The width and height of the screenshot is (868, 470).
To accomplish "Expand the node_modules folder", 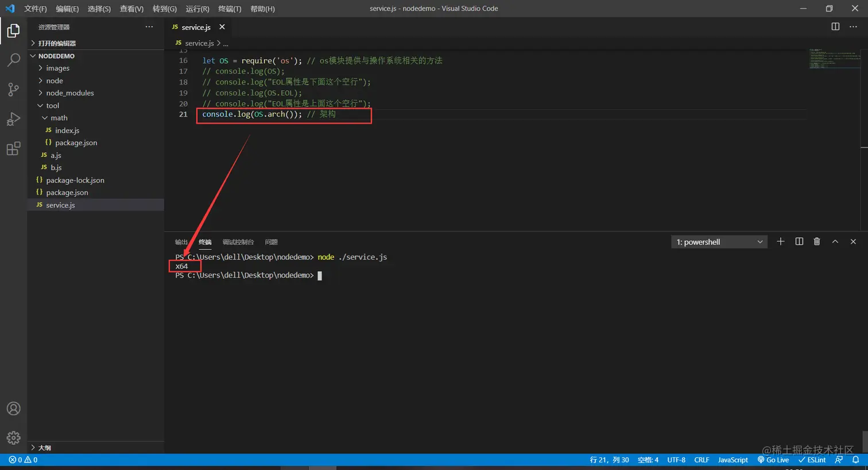I will coord(96,93).
